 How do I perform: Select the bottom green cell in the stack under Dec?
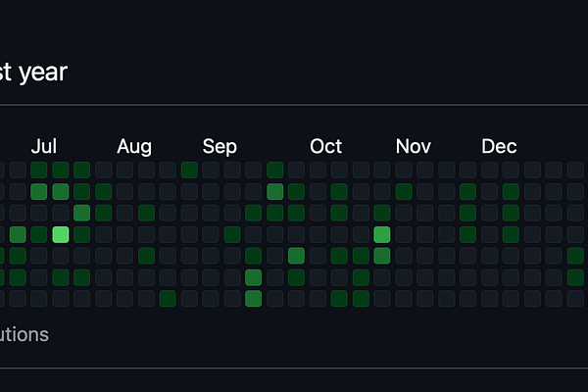tap(511, 234)
